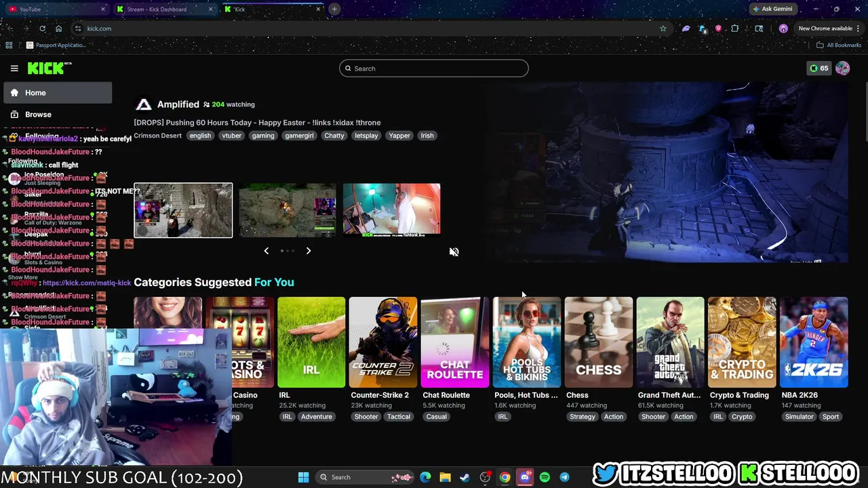The height and width of the screenshot is (488, 868).
Task: Select the Chatty tag
Action: coord(334,136)
